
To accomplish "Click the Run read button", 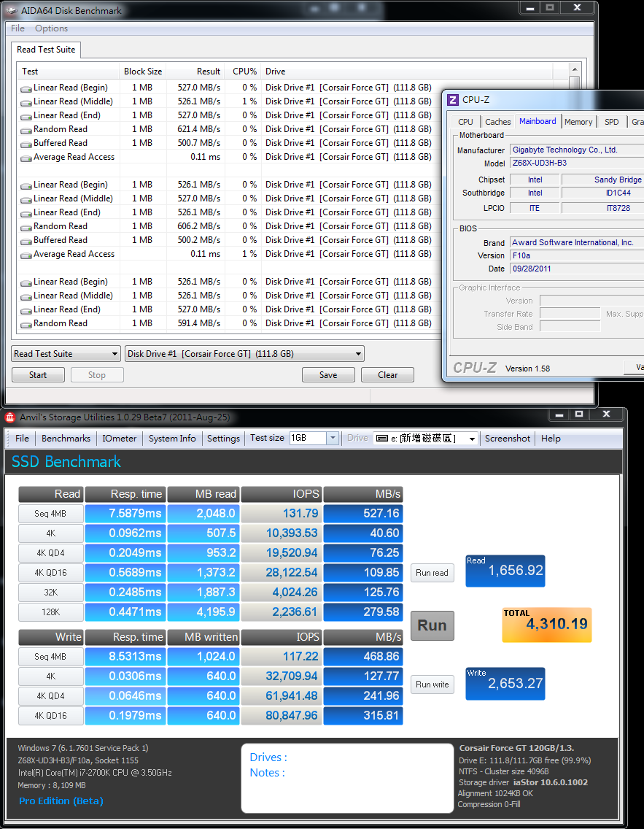I will click(x=432, y=573).
